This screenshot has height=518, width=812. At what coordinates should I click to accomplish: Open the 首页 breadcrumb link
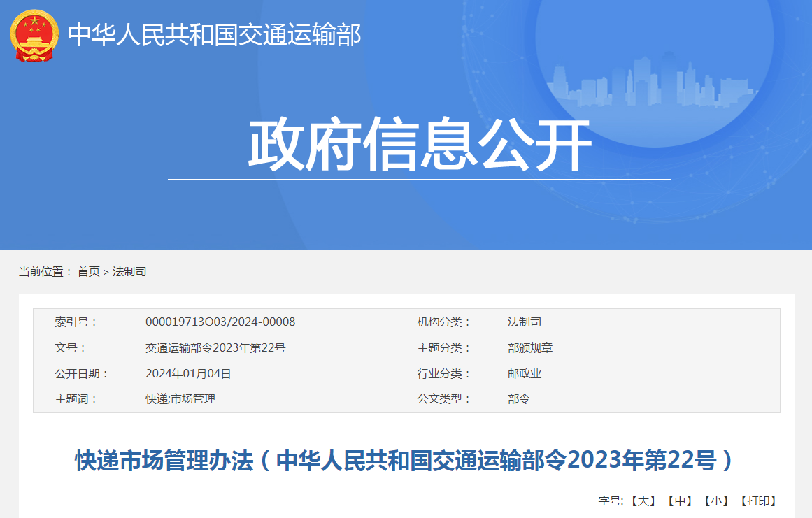click(x=89, y=272)
